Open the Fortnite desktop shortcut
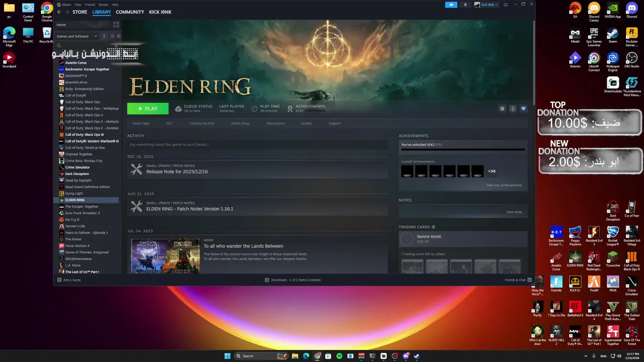Image resolution: width=644 pixels, height=362 pixels. 556,284
